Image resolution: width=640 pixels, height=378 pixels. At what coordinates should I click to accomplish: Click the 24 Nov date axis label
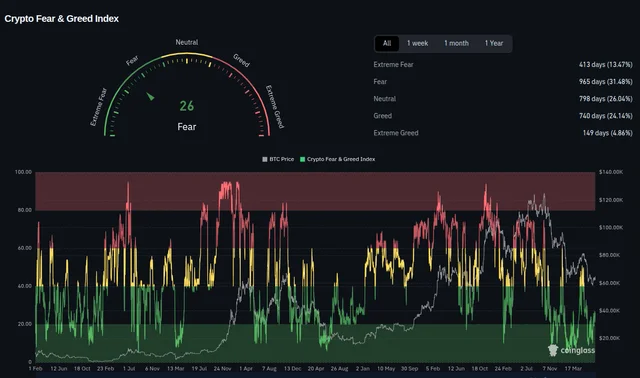tap(222, 369)
